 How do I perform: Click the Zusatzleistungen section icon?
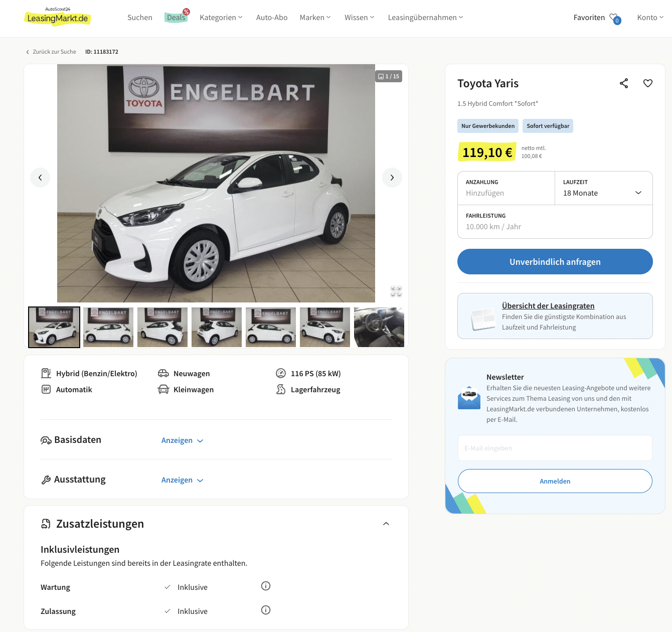[x=46, y=524]
